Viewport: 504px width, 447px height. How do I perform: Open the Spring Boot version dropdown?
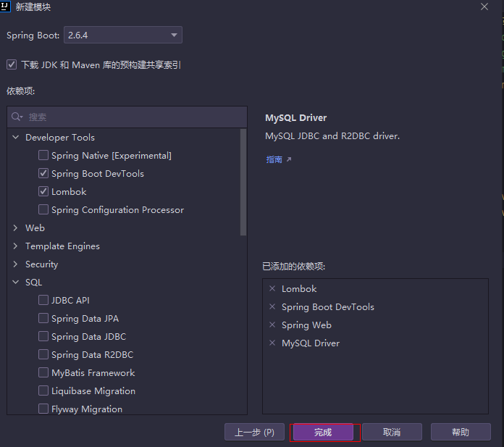(123, 35)
